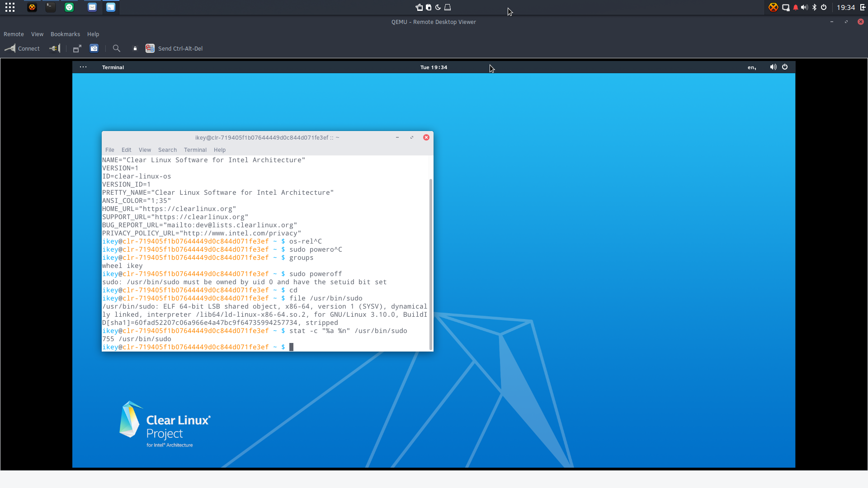Select the active remote viewer taskbar icon
Image resolution: width=868 pixels, height=488 pixels.
(111, 7)
